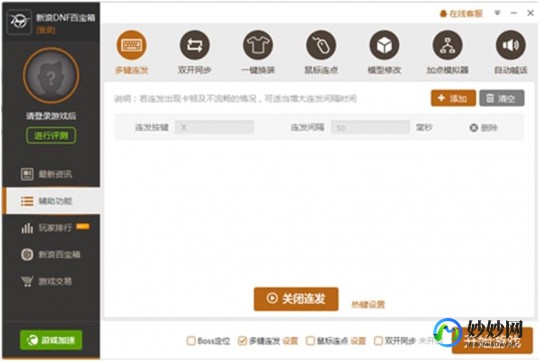Viewport: 540px width, 361px height.
Task: Select the multi-key rapid fire keyboard icon
Action: coord(132,45)
